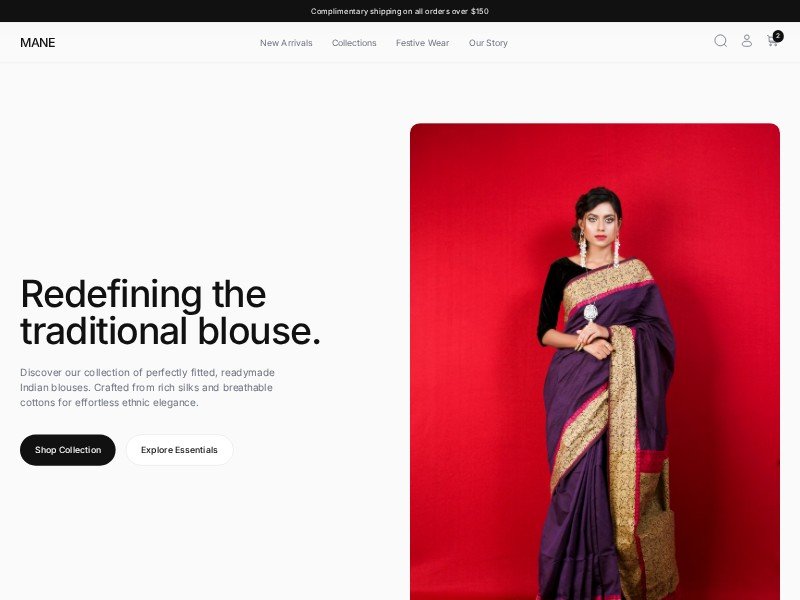Open the search magnifier icon

720,41
